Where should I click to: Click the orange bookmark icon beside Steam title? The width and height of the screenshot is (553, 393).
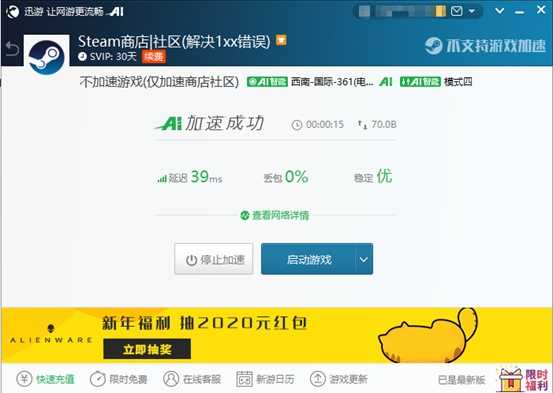(281, 40)
